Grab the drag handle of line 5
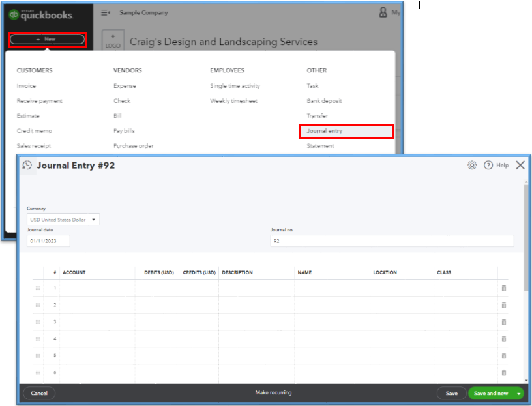 [x=38, y=355]
